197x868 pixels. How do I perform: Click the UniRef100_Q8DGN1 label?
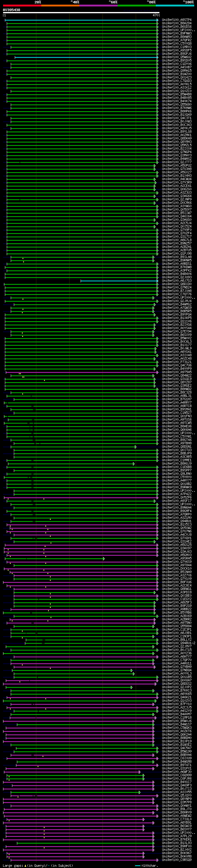pyautogui.click(x=177, y=446)
